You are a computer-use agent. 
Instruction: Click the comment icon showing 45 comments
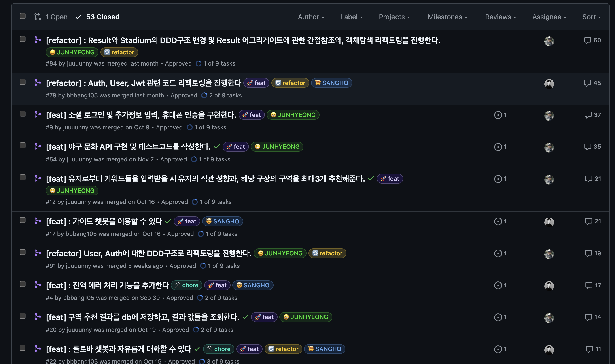coord(587,83)
